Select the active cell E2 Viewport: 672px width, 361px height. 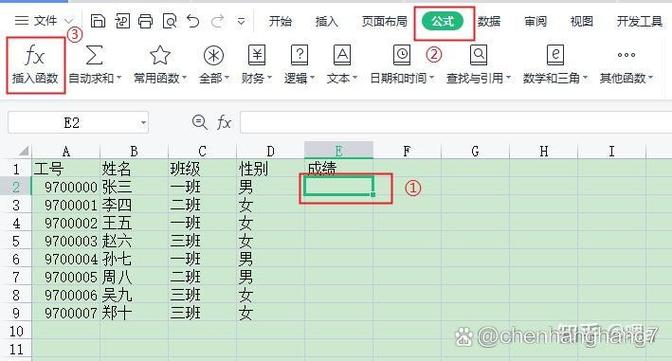[339, 187]
